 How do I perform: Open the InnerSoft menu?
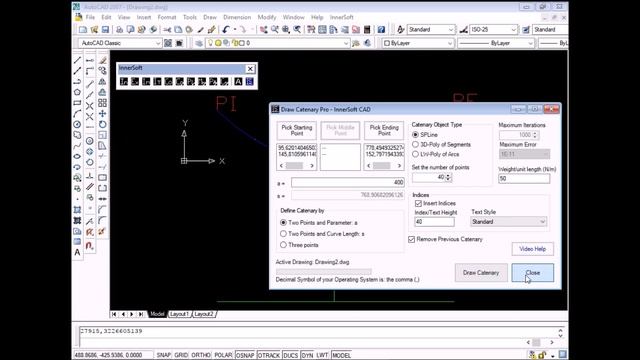[342, 17]
